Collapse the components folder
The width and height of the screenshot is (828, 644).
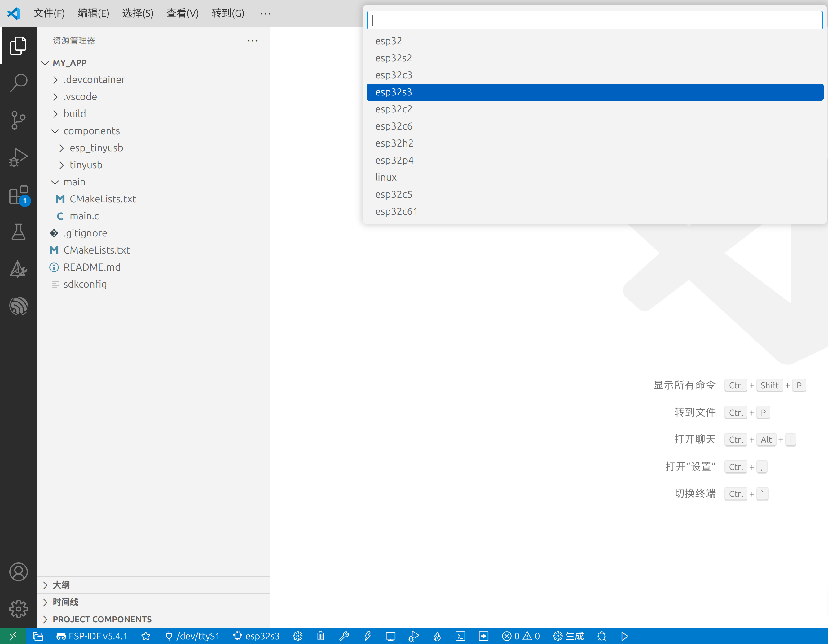(x=91, y=131)
